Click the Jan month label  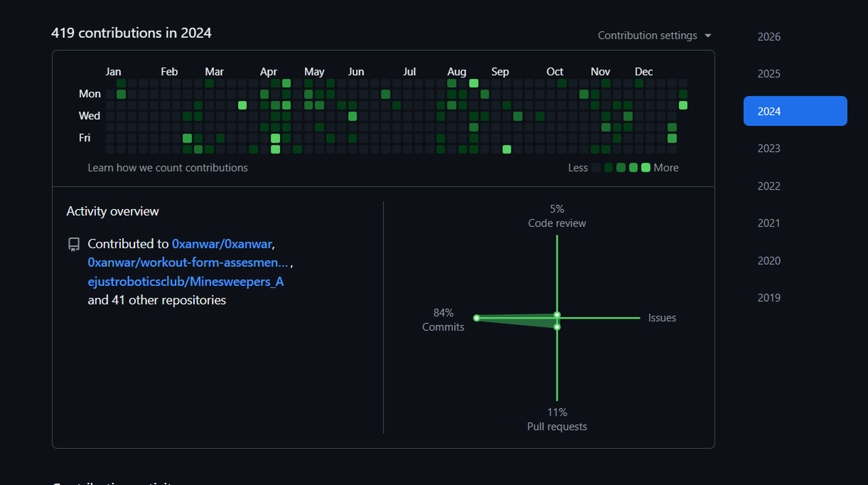(x=114, y=72)
